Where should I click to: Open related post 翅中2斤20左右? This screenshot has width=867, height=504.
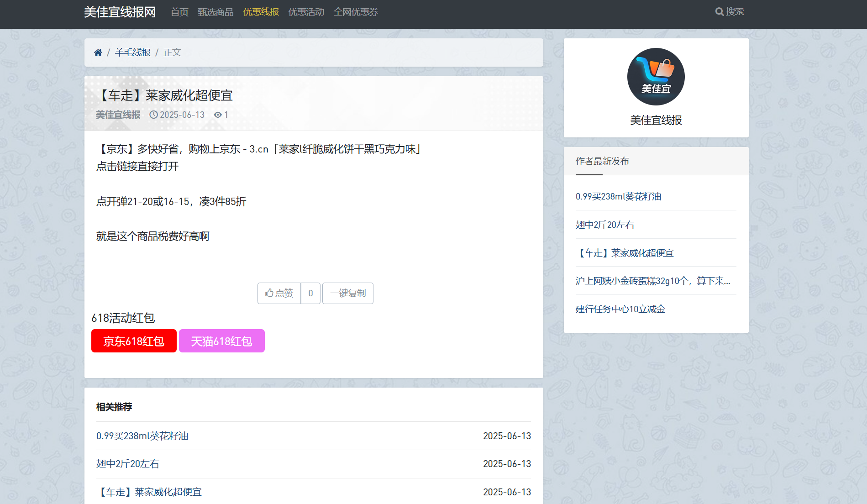click(127, 464)
